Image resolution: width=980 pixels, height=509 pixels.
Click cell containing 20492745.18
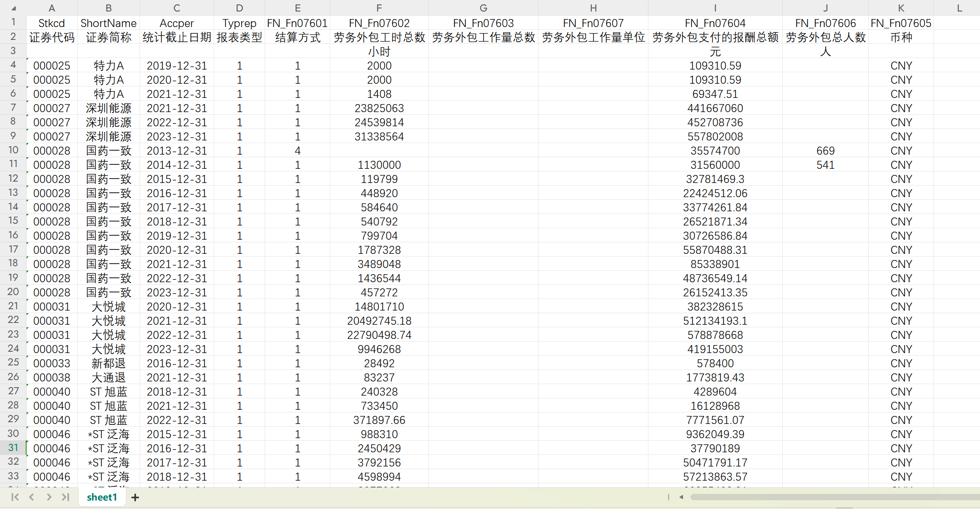(x=379, y=321)
